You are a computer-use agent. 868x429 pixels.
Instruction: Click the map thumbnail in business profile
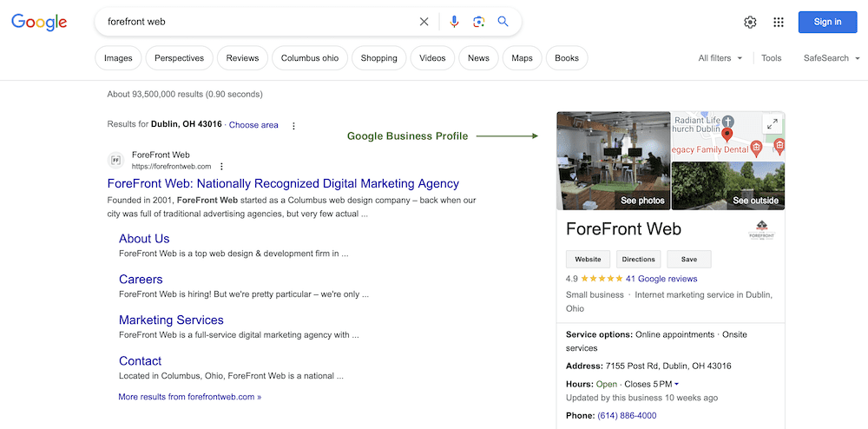pos(728,136)
